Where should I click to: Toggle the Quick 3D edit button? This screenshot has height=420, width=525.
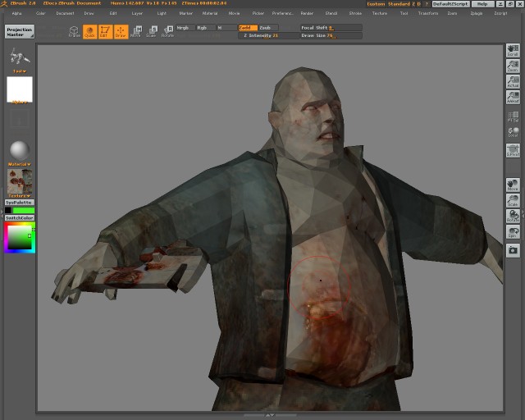click(x=89, y=31)
